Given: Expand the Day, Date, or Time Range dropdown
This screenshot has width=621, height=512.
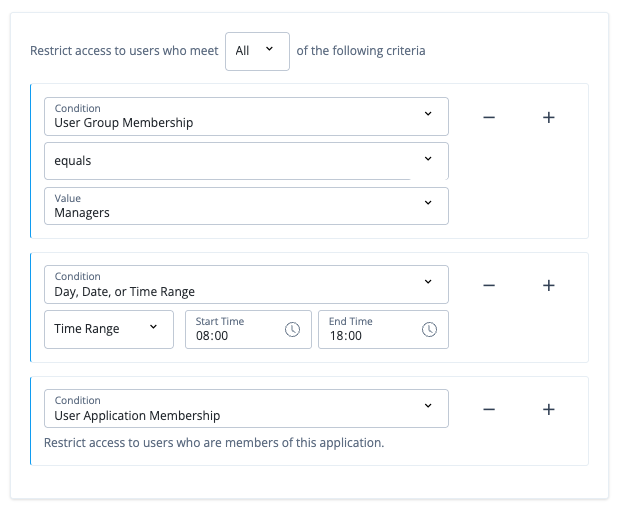Looking at the screenshot, I should 246,284.
